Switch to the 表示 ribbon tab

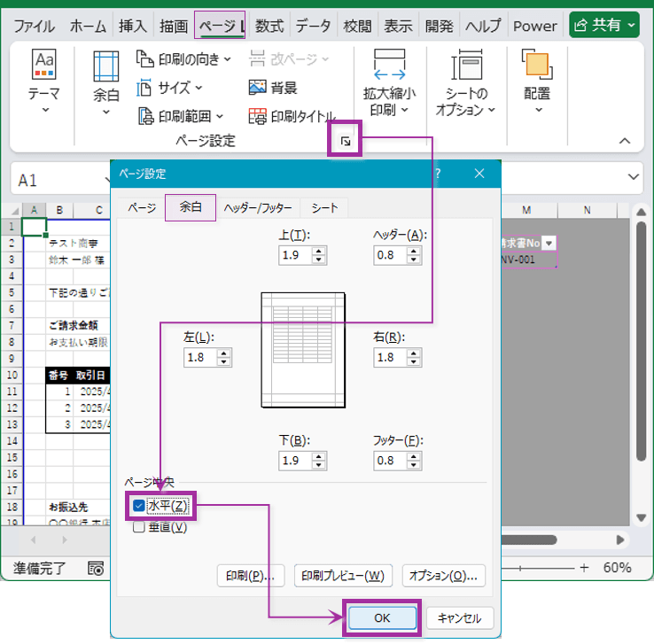coord(398,27)
